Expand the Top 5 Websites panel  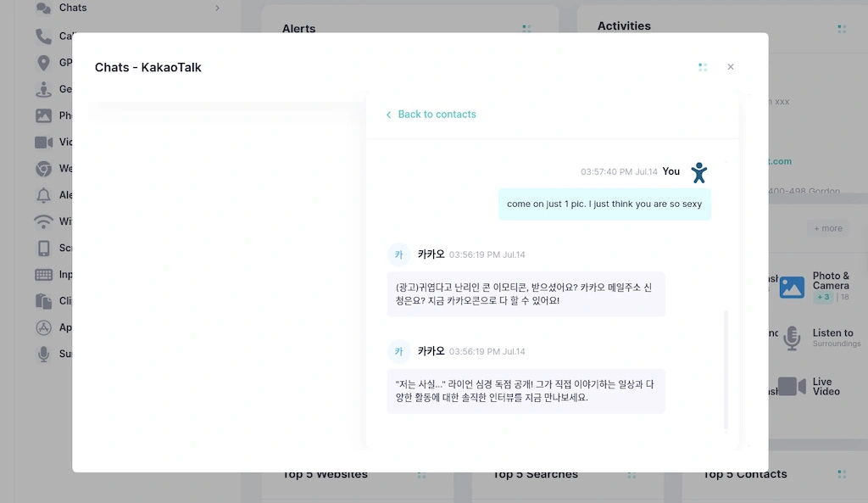coord(421,475)
